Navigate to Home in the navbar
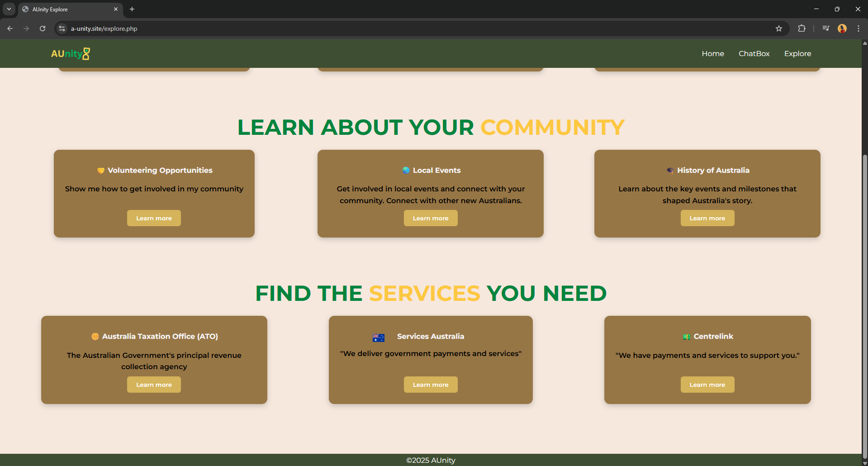Screen dimensions: 868x466 pos(712,53)
